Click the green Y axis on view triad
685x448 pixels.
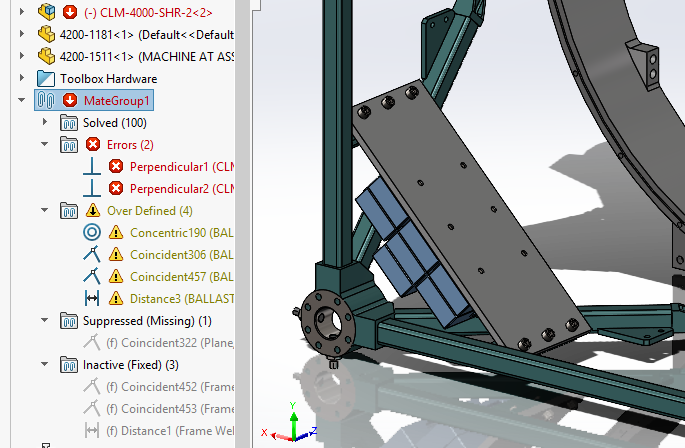[x=291, y=412]
